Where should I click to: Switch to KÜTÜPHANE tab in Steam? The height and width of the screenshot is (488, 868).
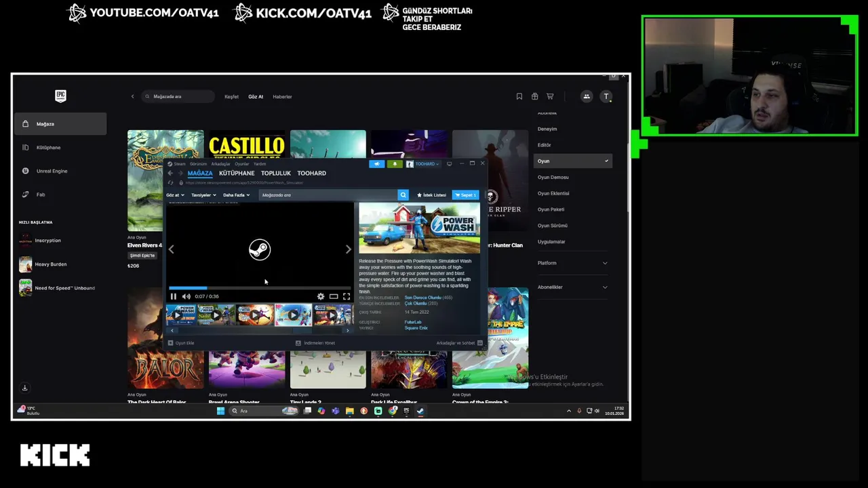[x=237, y=174]
